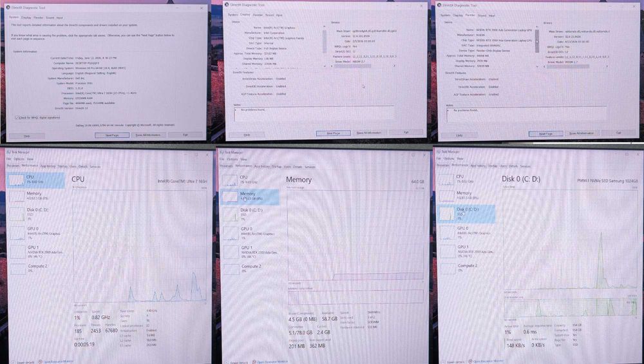Select Memory graph thumbnail in Disk-view Task Manager
This screenshot has height=364, width=644.
(447, 196)
